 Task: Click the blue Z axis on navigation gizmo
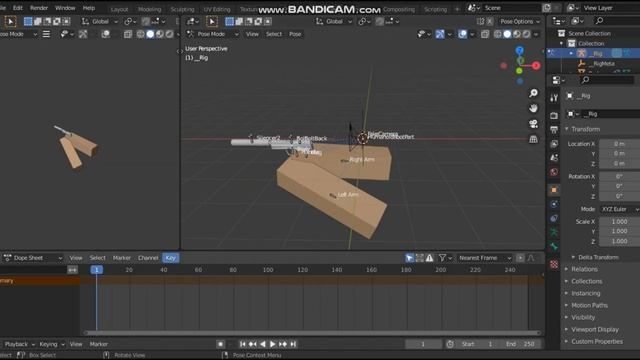click(520, 51)
